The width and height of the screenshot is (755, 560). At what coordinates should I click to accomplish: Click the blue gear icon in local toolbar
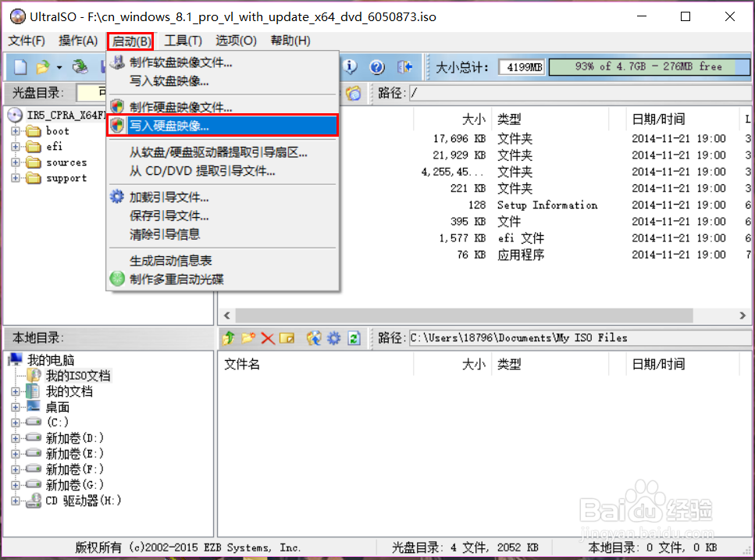point(333,338)
